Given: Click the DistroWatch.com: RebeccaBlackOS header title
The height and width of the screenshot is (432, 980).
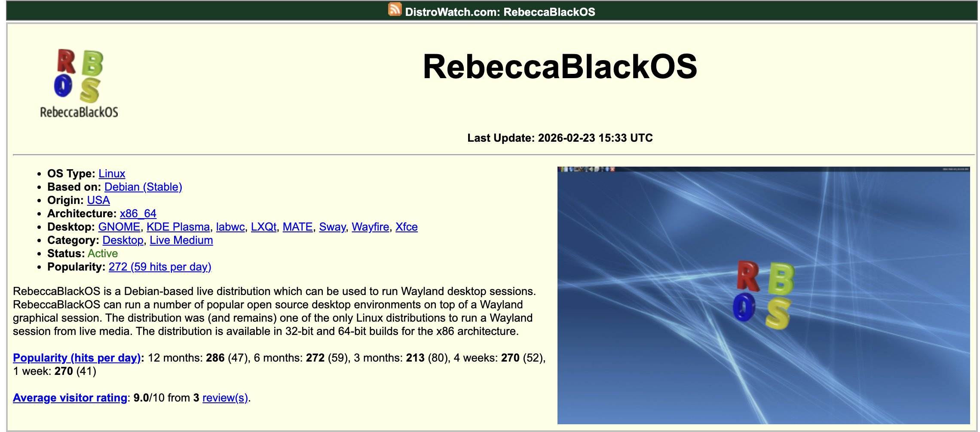Looking at the screenshot, I should (500, 12).
